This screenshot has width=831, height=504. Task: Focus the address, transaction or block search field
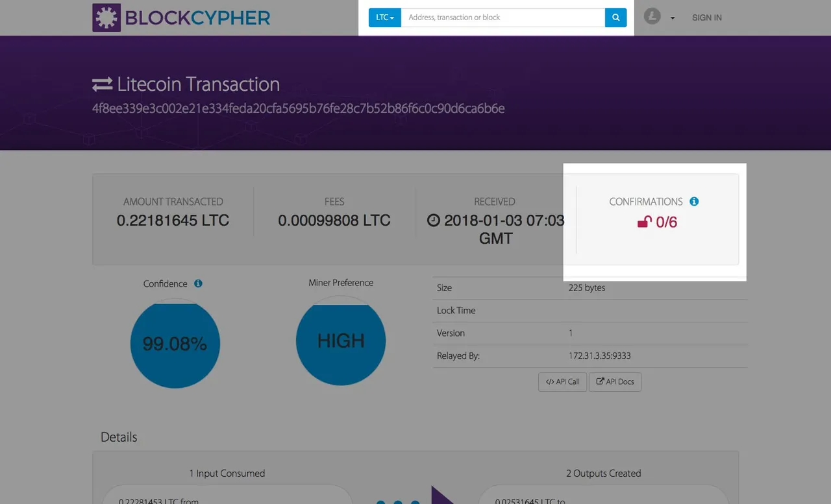click(503, 18)
